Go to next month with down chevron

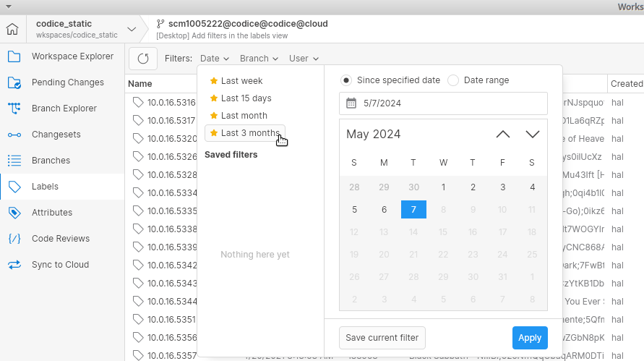[532, 135]
